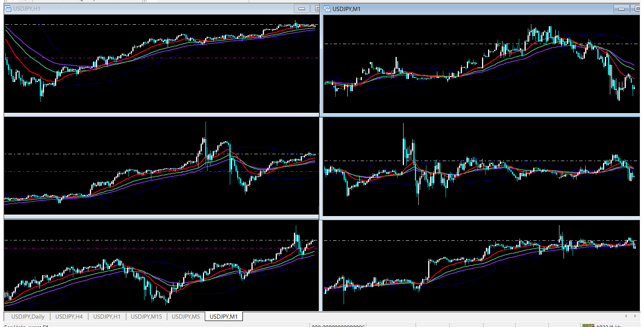Restore the USDJPY,M1 chart window size

[636, 9]
